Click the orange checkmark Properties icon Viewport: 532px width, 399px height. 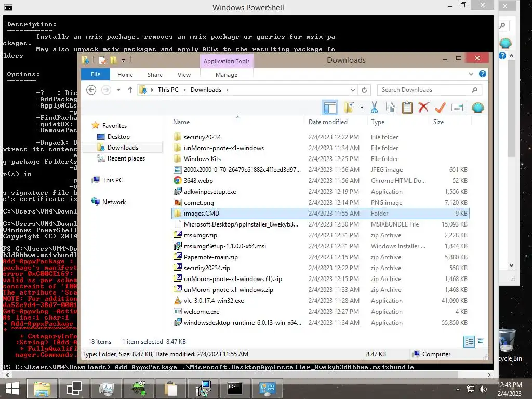tap(440, 108)
